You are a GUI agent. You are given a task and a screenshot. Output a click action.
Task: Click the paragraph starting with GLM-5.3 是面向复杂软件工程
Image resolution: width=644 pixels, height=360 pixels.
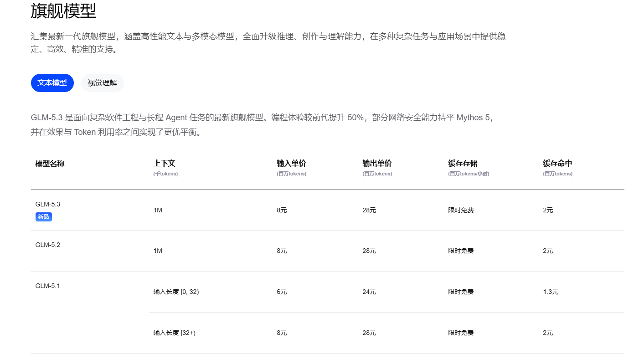(263, 125)
